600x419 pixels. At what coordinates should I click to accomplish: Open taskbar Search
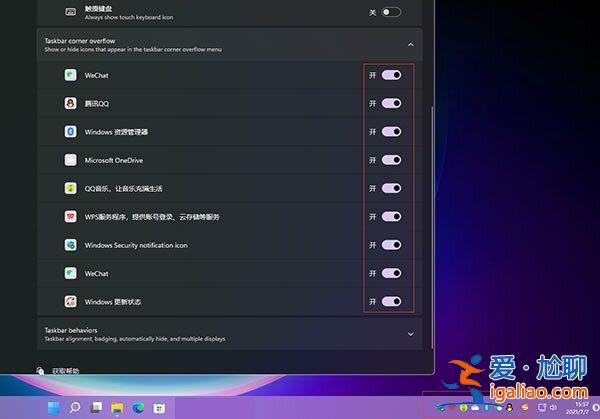coord(75,408)
